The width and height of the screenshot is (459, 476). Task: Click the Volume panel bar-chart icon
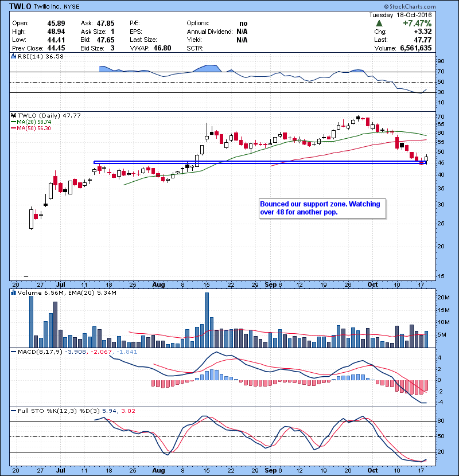pos(13,292)
